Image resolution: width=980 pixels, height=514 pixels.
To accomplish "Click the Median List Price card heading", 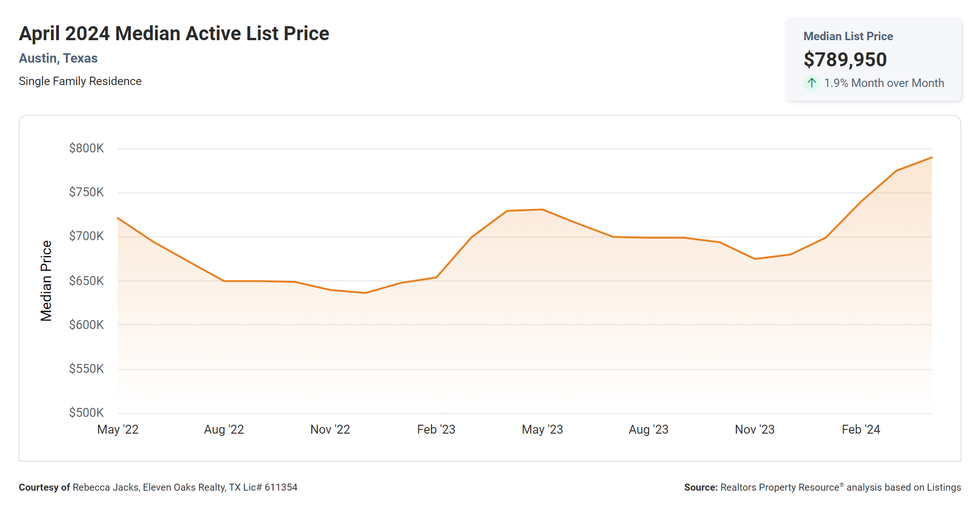I will click(848, 36).
